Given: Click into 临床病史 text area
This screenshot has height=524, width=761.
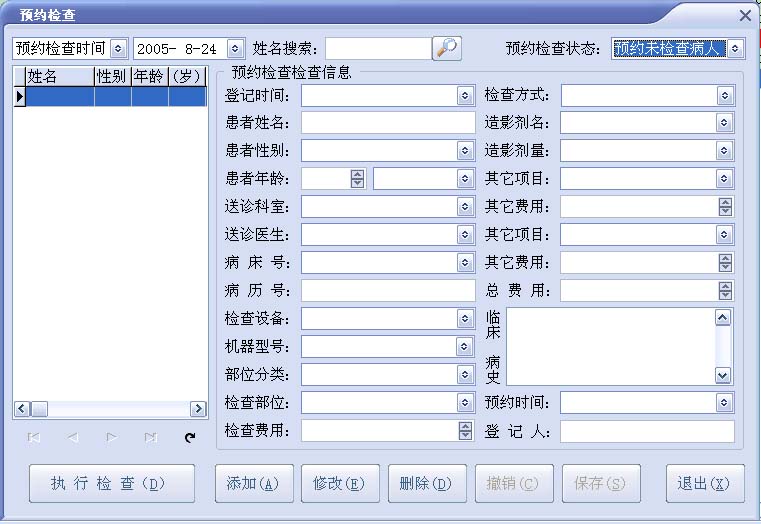Looking at the screenshot, I should click(x=611, y=346).
